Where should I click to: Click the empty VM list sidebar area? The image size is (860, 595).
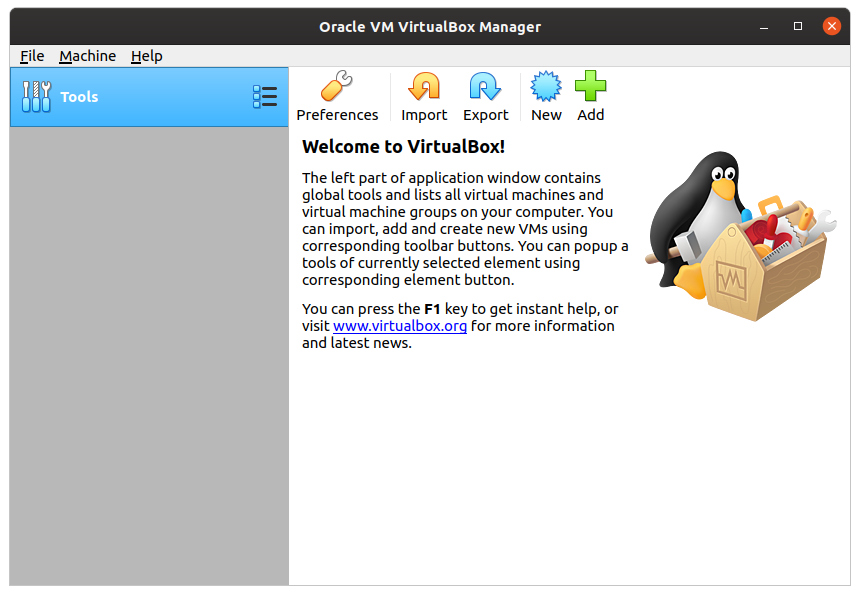[148, 350]
